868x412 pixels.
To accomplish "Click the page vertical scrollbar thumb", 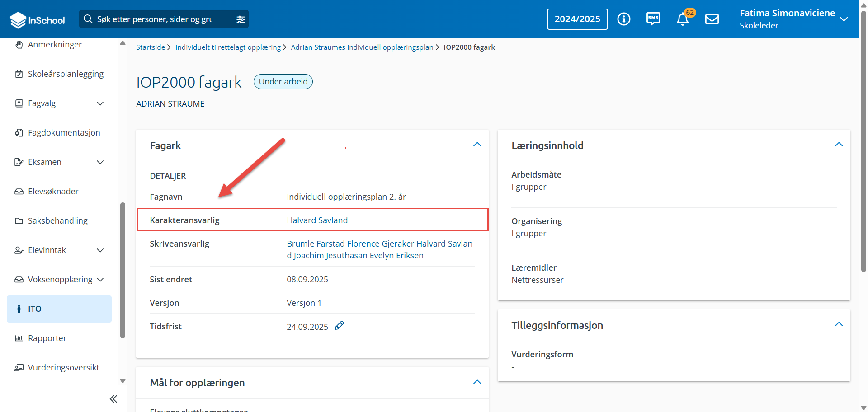I will point(863,141).
